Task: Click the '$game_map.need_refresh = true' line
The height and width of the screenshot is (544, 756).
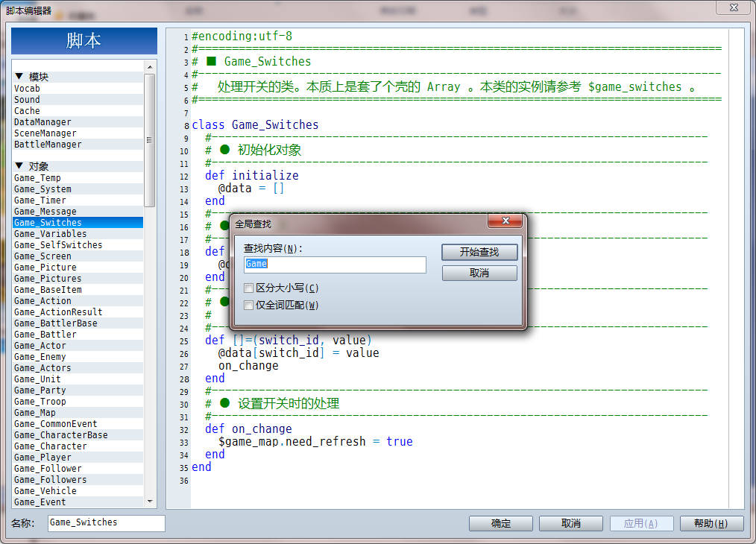Action: point(315,442)
